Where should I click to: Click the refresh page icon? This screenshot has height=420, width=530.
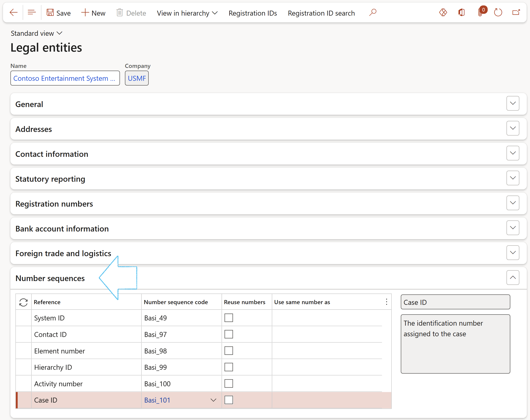(x=498, y=12)
